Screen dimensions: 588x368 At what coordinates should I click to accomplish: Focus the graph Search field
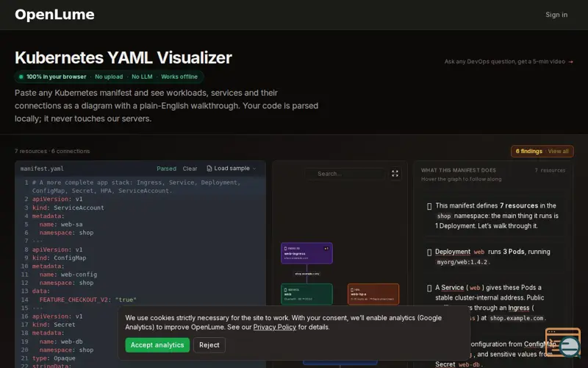tap(345, 174)
